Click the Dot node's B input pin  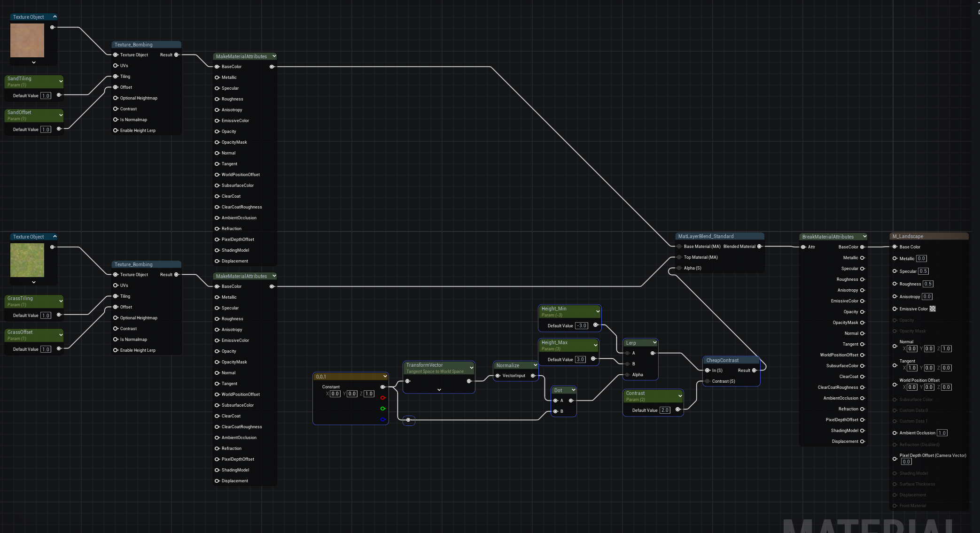click(x=555, y=411)
